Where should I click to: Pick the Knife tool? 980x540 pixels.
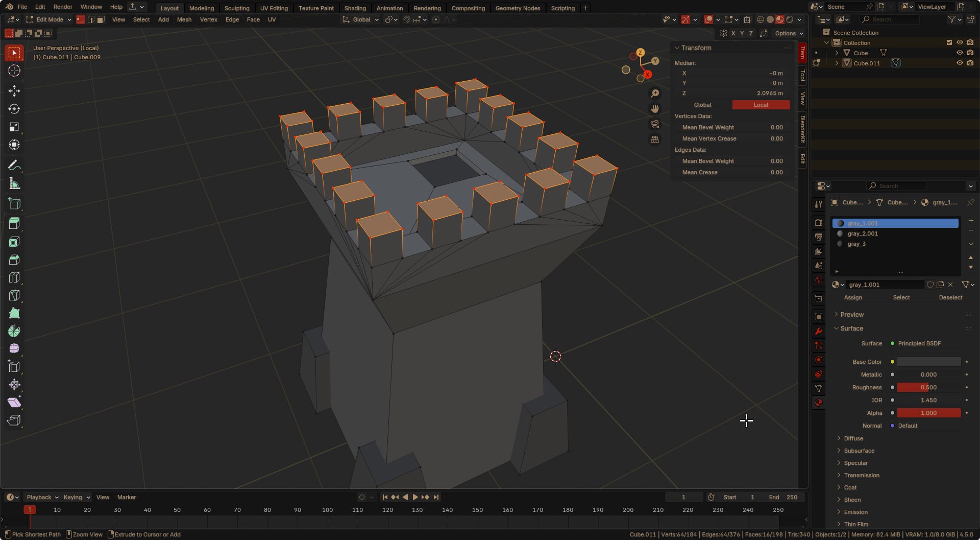14,295
